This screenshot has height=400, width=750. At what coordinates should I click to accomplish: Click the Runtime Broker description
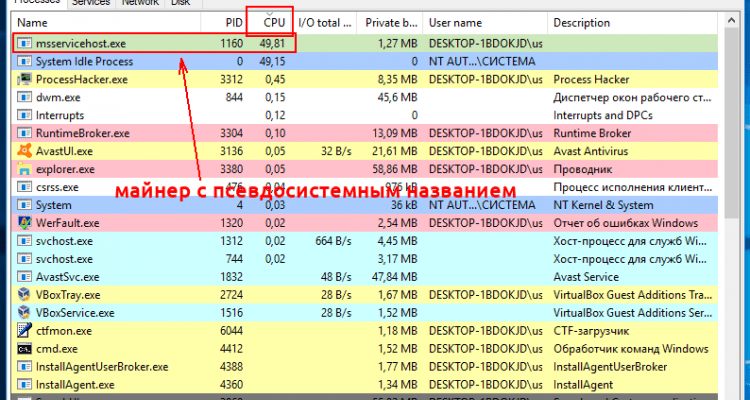tap(592, 133)
